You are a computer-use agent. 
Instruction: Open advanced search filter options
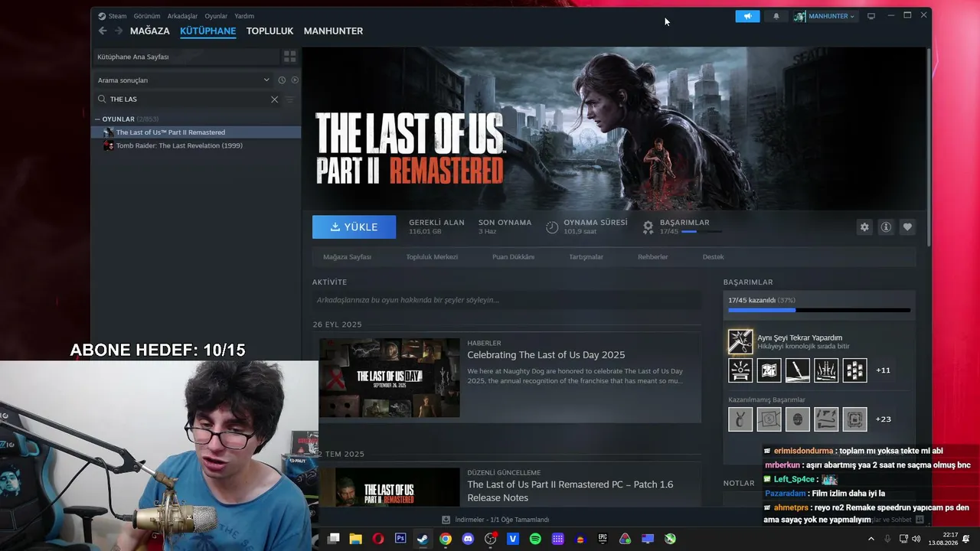[x=290, y=99]
